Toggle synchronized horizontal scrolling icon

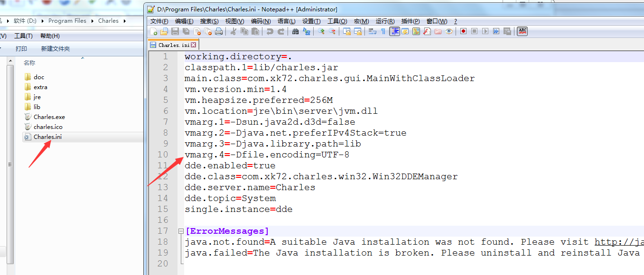(358, 31)
